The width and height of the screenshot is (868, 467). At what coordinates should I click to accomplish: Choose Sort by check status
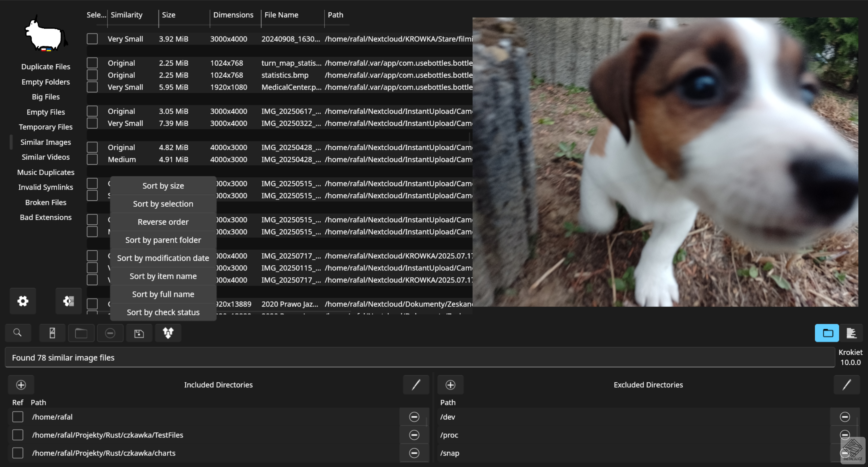(x=163, y=312)
